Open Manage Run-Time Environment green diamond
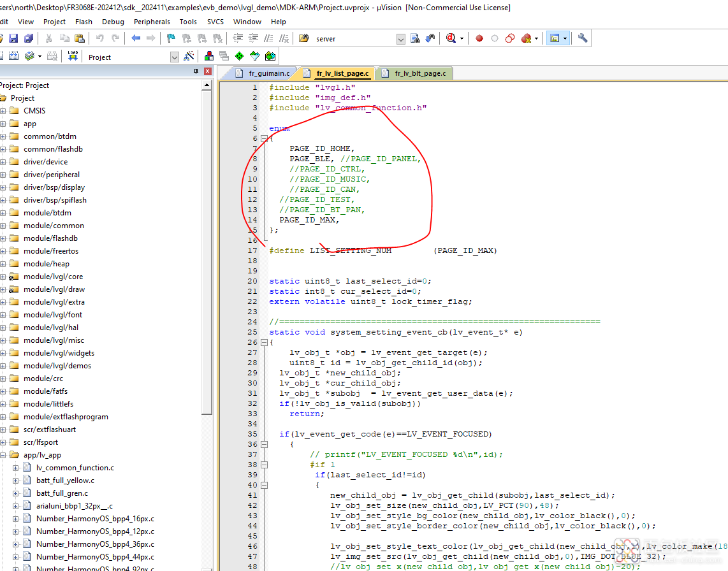 tap(240, 57)
